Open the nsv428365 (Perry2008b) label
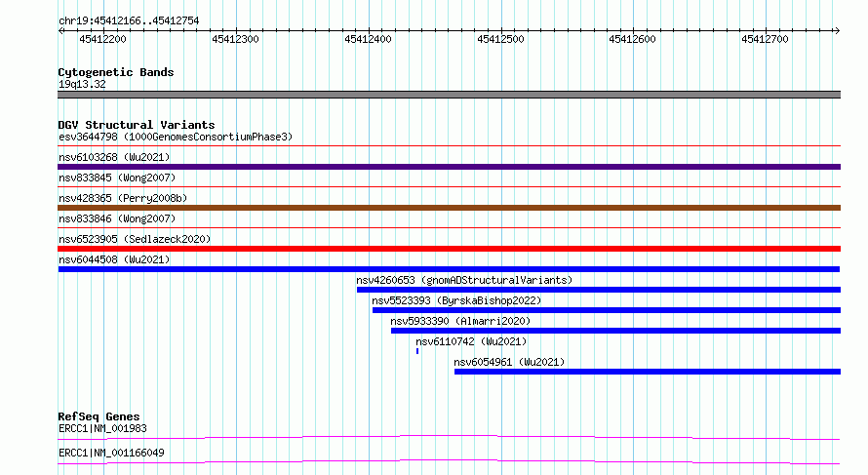Screen dimensions: 868x475 (123, 198)
